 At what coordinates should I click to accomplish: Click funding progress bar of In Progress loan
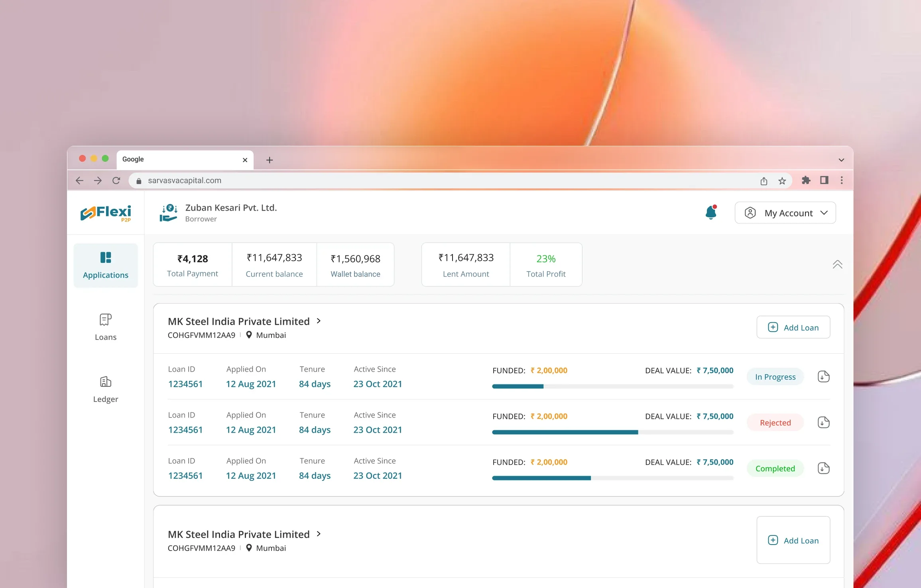(x=613, y=386)
